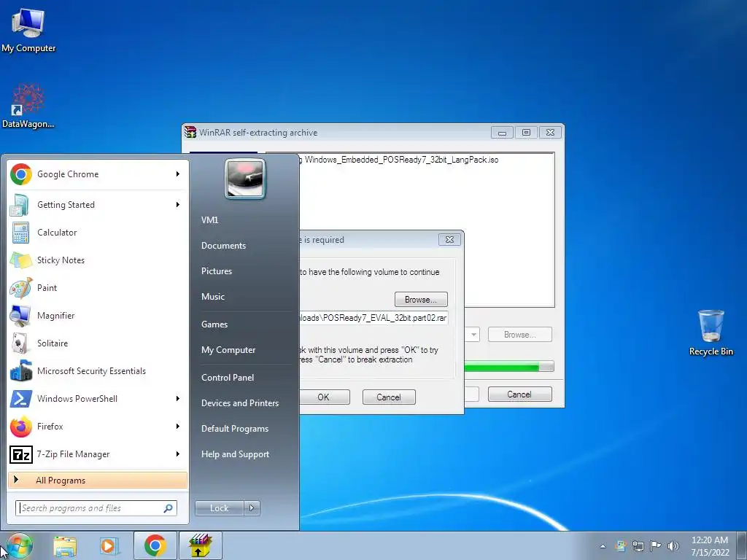Select the DataWagon desktop shortcut
747x560 pixels.
[x=28, y=106]
